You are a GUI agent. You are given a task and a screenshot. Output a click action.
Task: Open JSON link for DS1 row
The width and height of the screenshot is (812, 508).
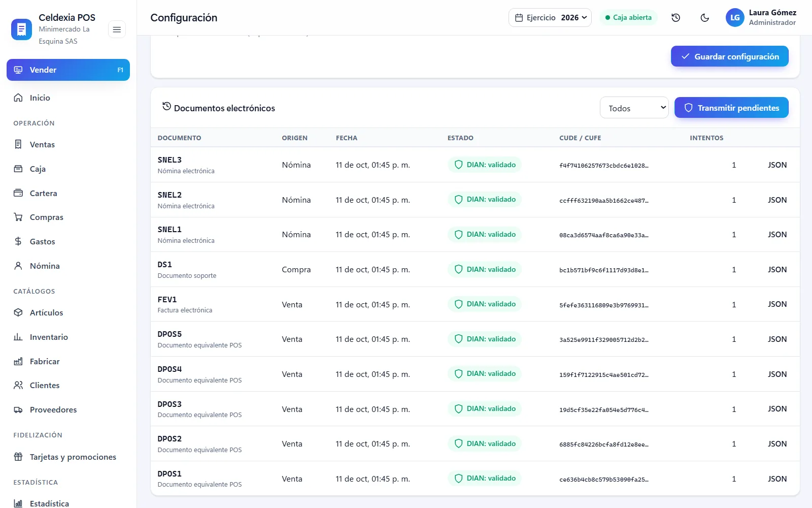click(x=777, y=270)
